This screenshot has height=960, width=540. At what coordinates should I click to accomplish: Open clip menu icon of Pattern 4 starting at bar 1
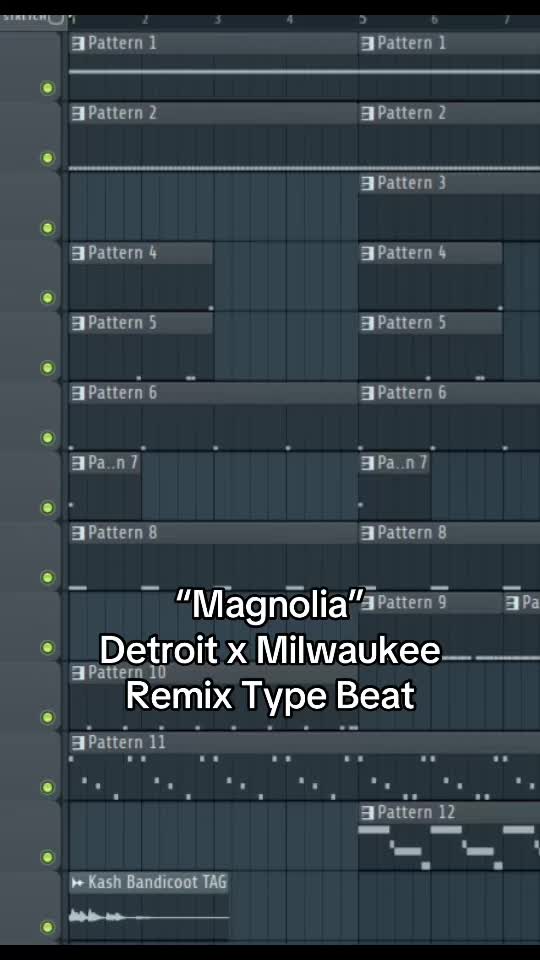[78, 253]
